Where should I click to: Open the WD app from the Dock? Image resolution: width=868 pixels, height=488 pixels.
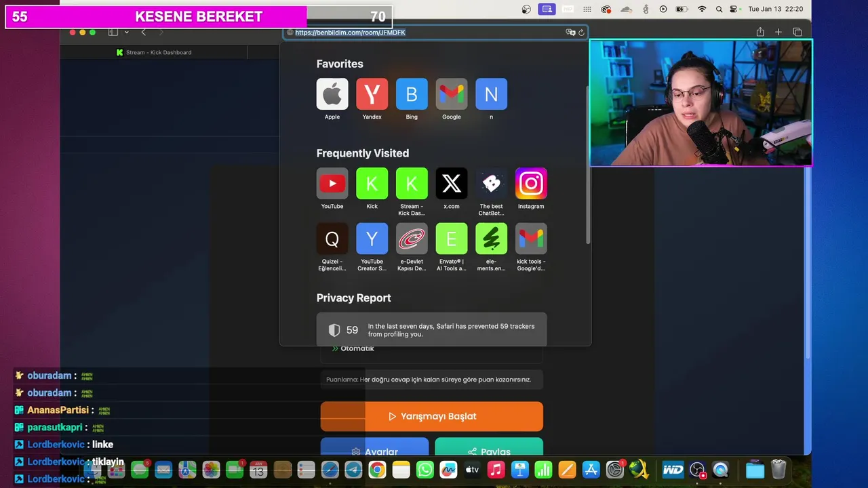[673, 469]
